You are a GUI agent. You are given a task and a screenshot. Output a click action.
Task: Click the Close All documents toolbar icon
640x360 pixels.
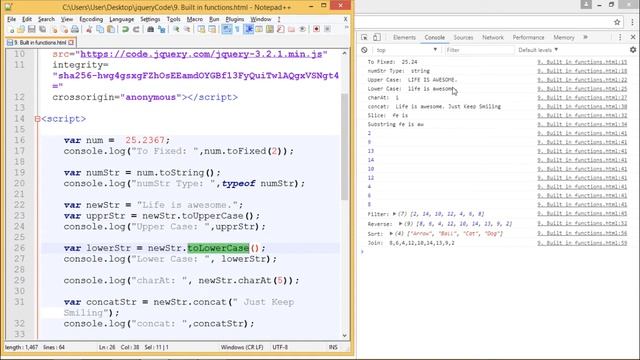64,29
